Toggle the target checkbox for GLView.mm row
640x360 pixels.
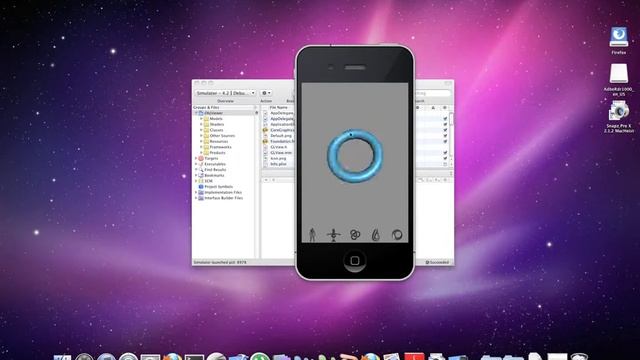pos(445,153)
